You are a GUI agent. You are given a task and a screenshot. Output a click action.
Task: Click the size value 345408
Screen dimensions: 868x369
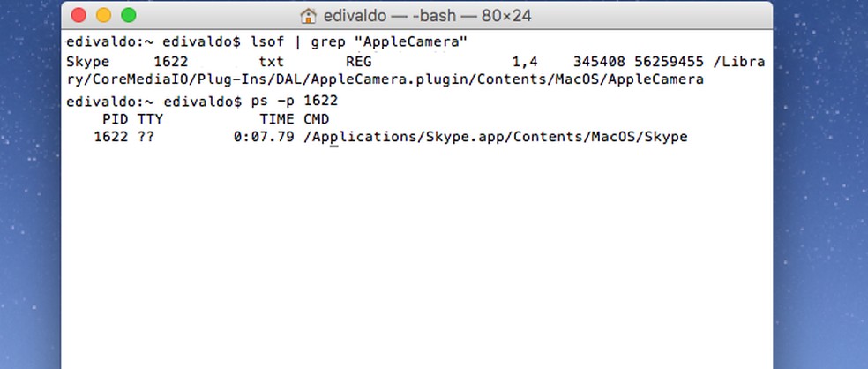(599, 62)
